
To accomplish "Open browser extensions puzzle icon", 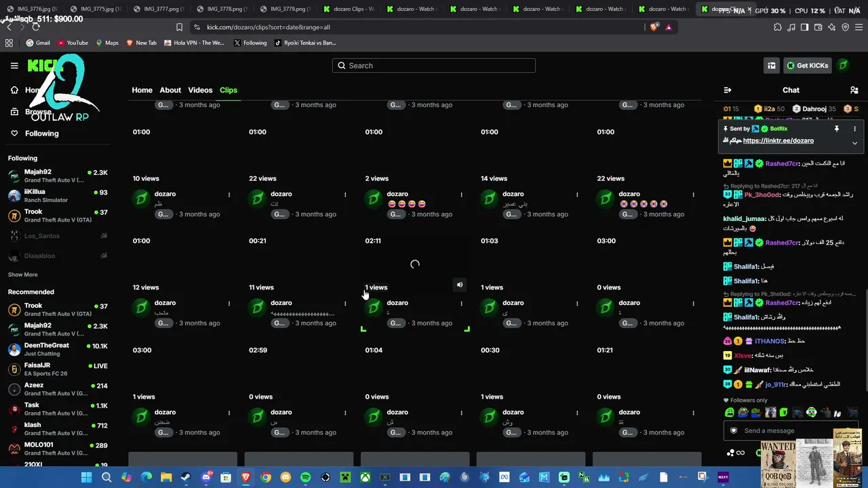I will (777, 27).
